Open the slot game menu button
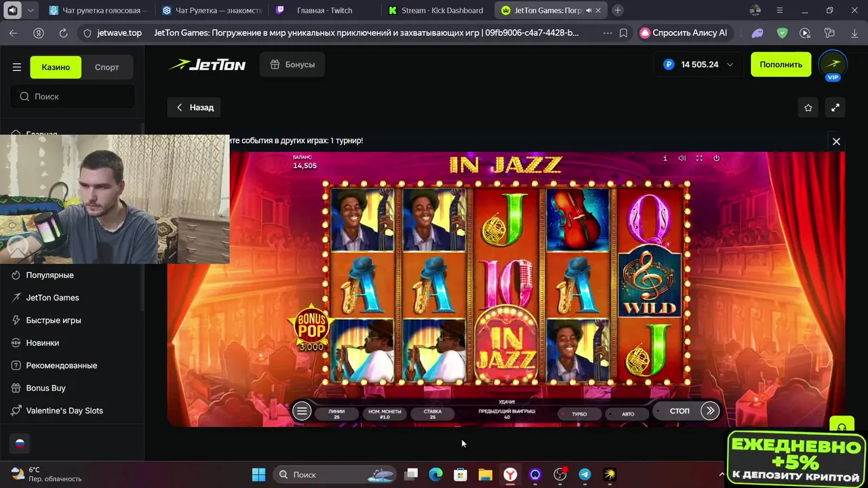 (302, 411)
